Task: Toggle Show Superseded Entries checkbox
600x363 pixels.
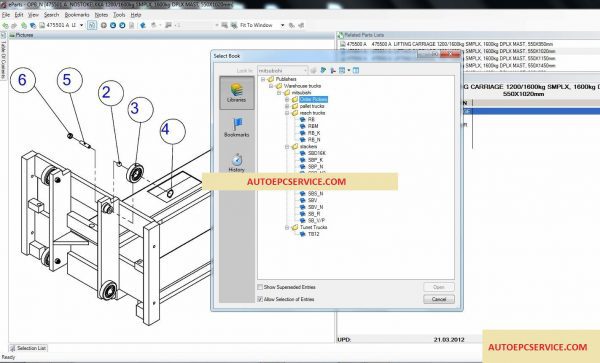Action: coord(260,287)
